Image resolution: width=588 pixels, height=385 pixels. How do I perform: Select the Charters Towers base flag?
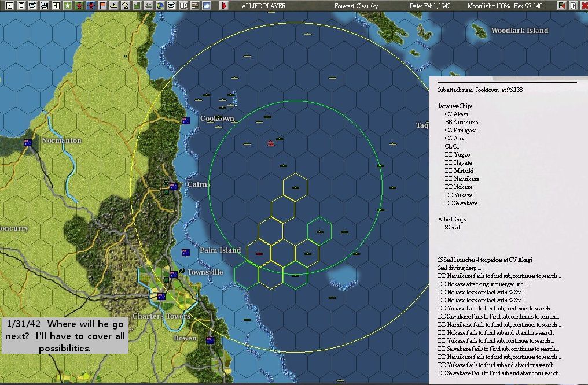(x=161, y=297)
